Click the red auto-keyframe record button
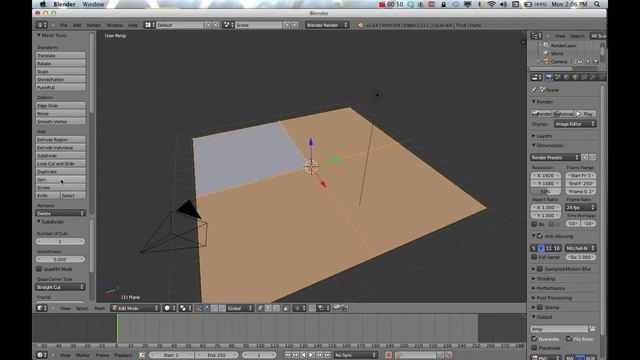 click(388, 355)
